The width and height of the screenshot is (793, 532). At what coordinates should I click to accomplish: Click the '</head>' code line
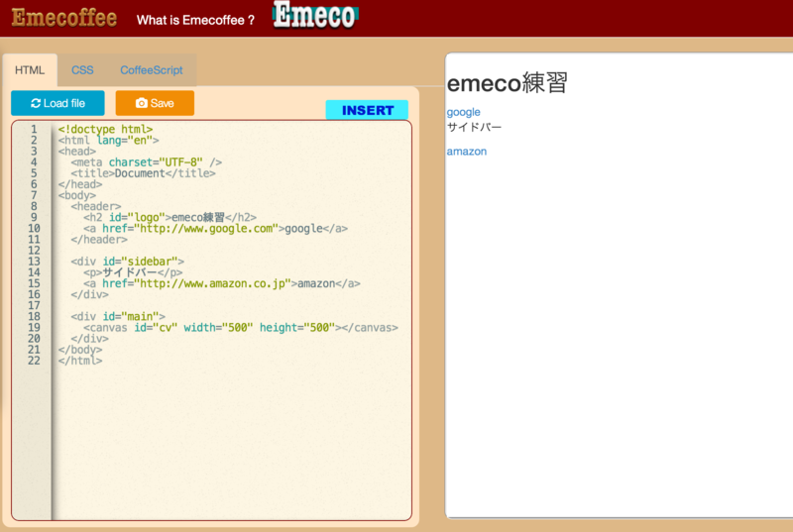80,184
